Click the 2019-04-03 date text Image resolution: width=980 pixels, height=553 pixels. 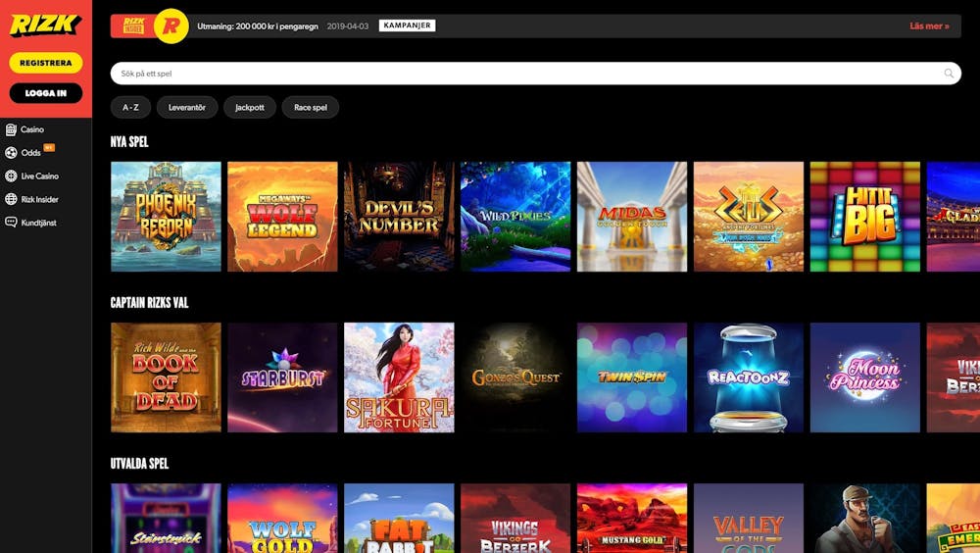coord(348,26)
